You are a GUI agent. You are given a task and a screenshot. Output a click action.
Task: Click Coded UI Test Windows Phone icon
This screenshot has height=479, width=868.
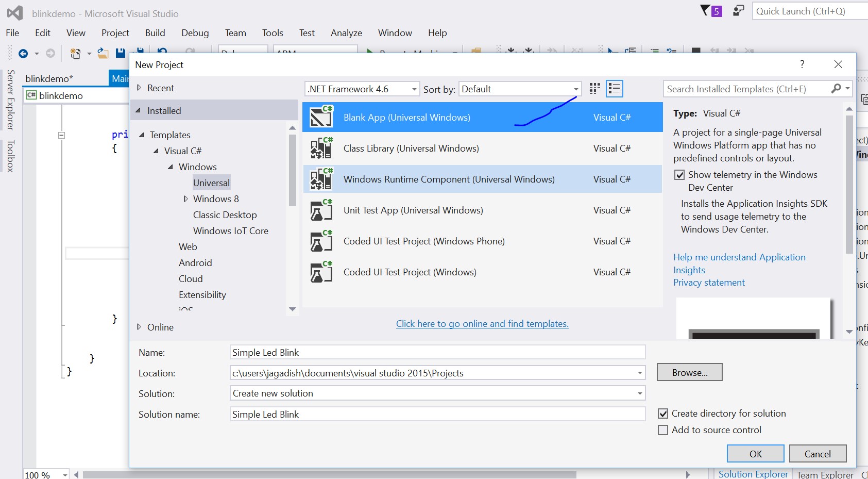pyautogui.click(x=321, y=241)
